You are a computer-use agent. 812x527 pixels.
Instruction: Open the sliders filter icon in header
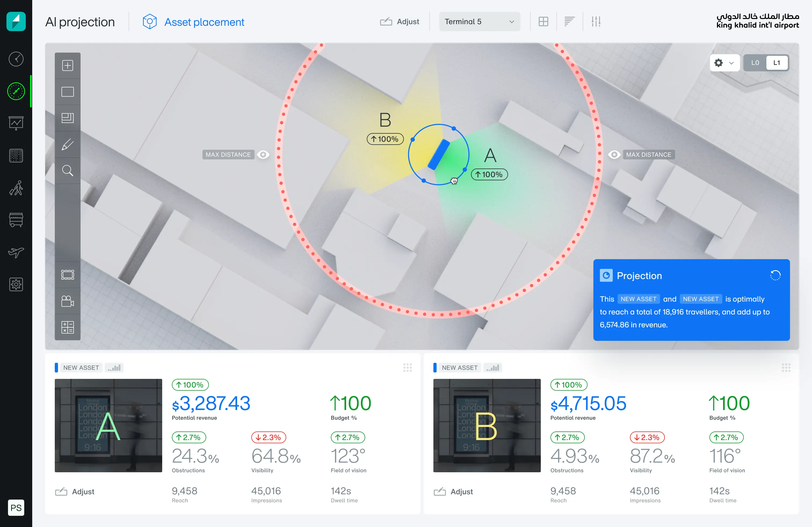(596, 22)
